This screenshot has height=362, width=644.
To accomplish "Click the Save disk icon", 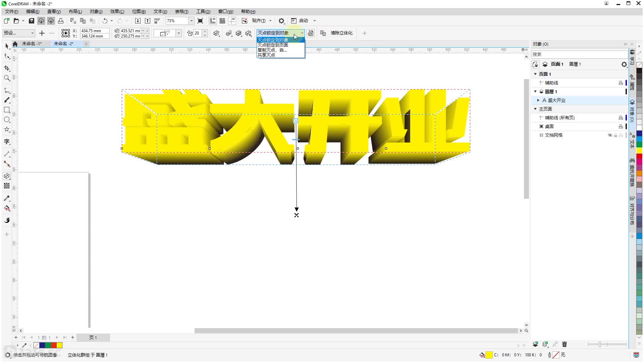I will pos(31,21).
